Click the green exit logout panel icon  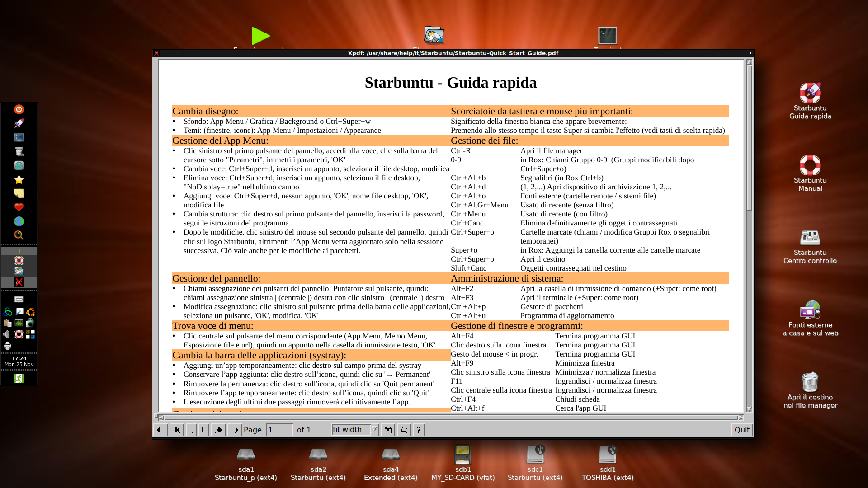pos(19,378)
